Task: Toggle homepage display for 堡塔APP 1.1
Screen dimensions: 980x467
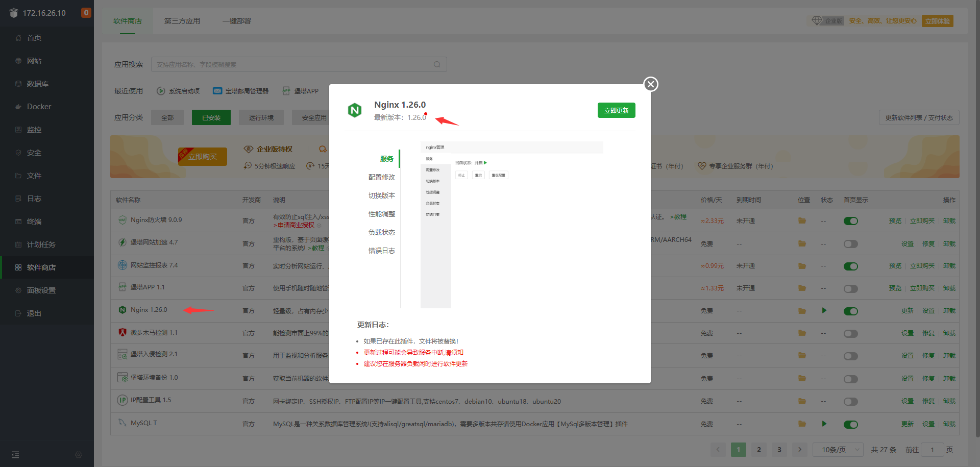Action: point(851,289)
